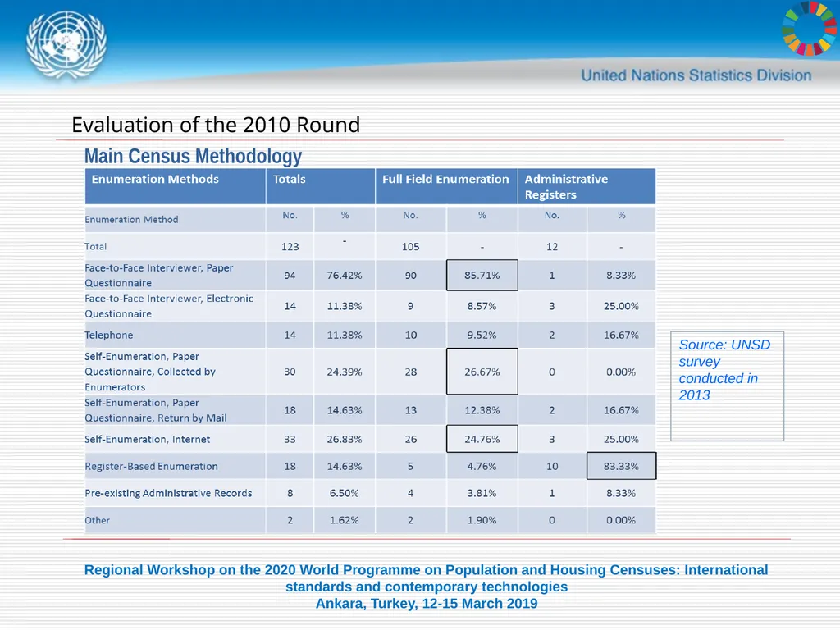Click the administrative registers total '12'
Screen dimensions: 840x630
(552, 246)
